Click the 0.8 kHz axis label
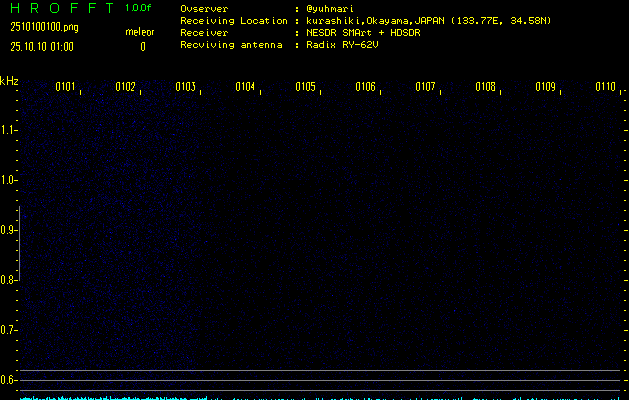The height and width of the screenshot is (400, 629). (8, 280)
